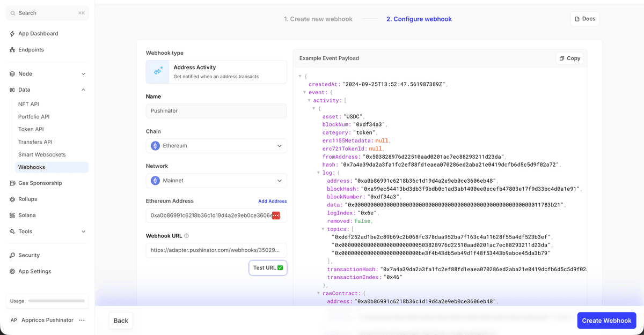Click the "USDC" asset value

[354, 117]
